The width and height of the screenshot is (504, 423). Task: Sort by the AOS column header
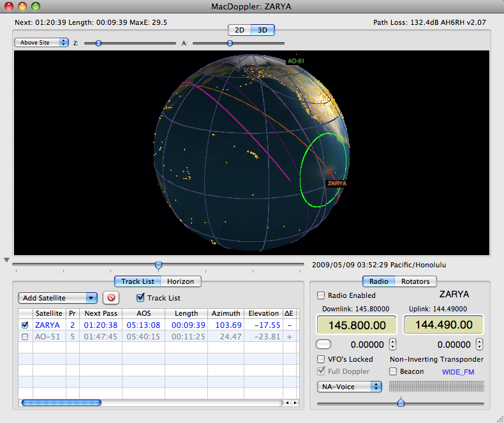(x=144, y=313)
